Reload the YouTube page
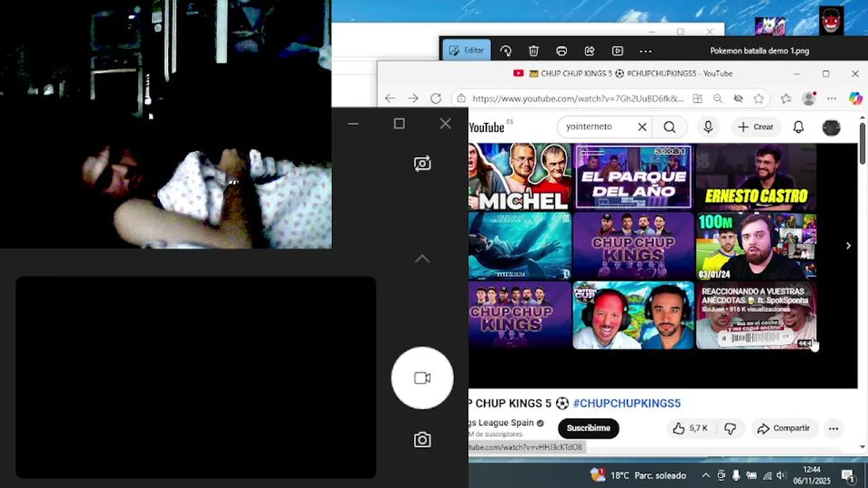Image resolution: width=868 pixels, height=488 pixels. (436, 98)
